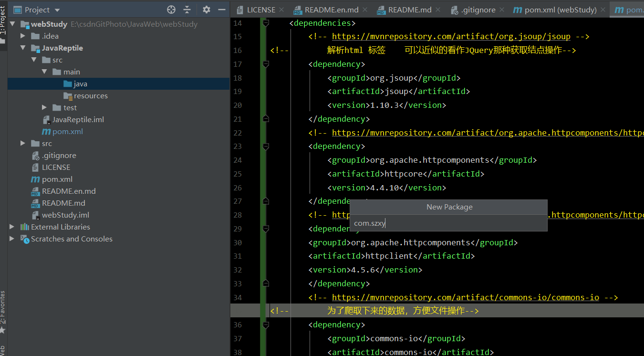
Task: Click the webStudy.iml file icon
Action: tap(35, 215)
